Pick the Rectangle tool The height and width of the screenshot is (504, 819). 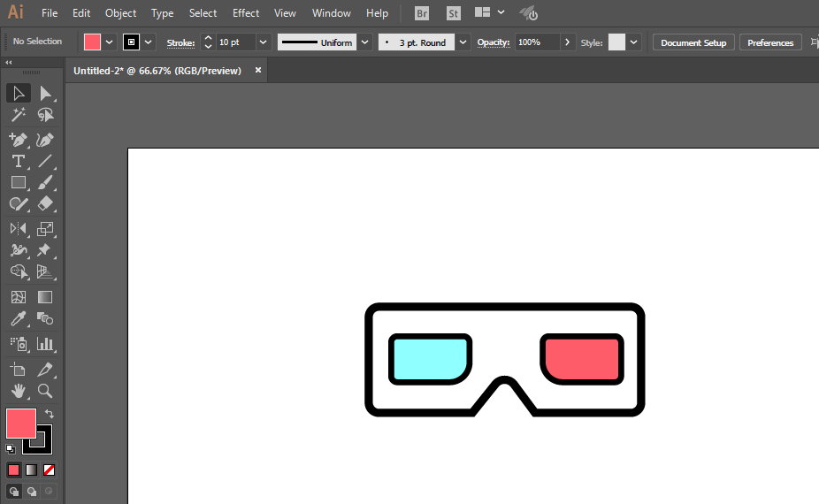tap(18, 183)
